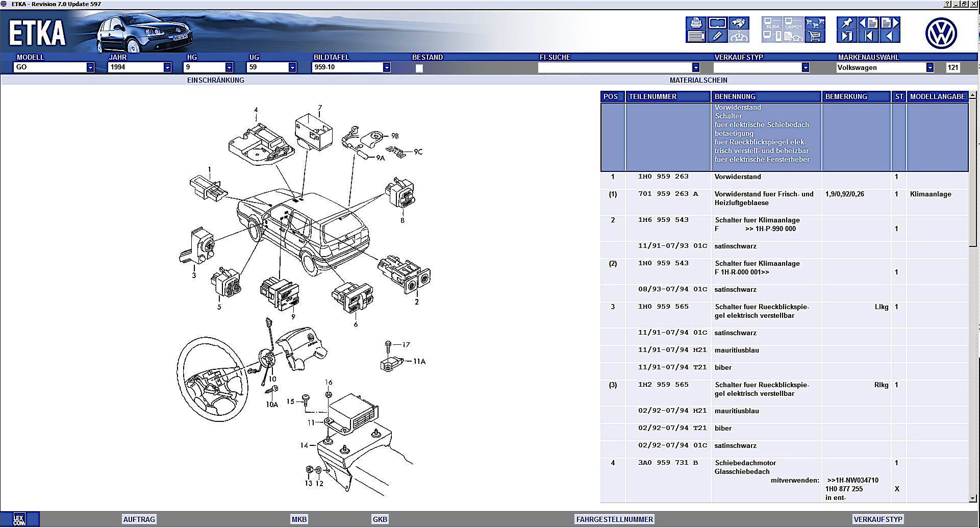
Task: Click the exit door icon
Action: point(847,36)
